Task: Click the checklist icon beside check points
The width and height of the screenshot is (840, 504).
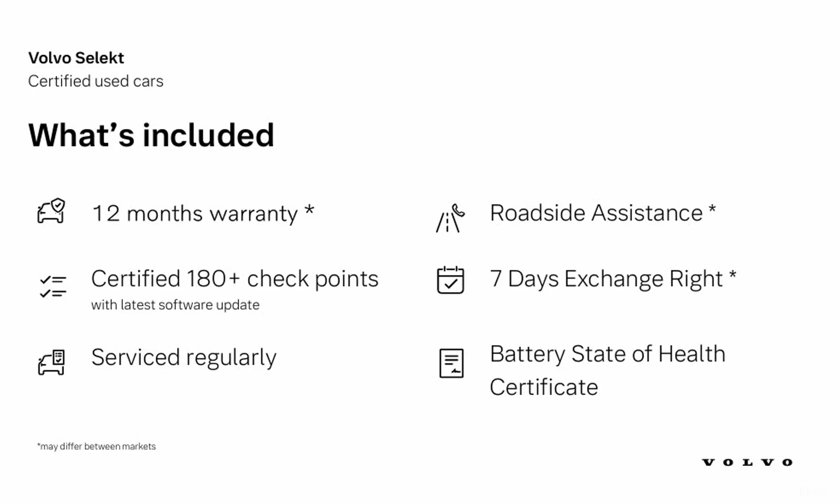Action: pos(53,286)
